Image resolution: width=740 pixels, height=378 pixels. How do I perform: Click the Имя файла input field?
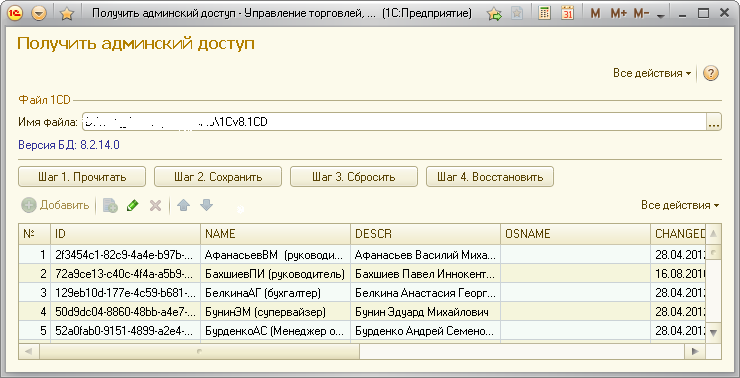pos(394,122)
